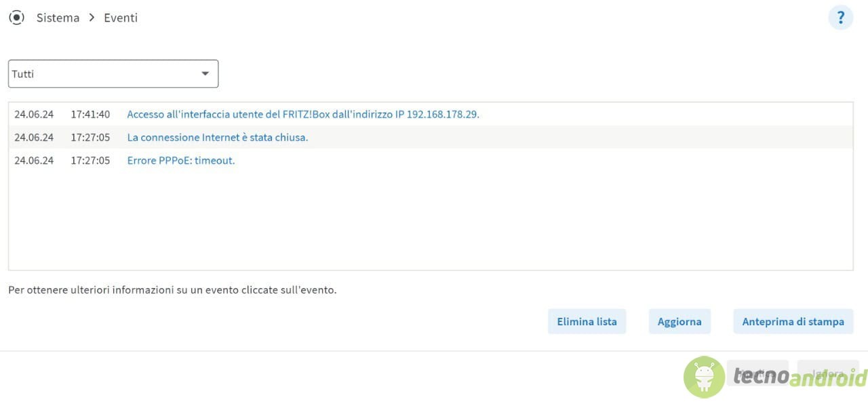Open the 'Errore PPPoE: timeout' event

coord(181,160)
